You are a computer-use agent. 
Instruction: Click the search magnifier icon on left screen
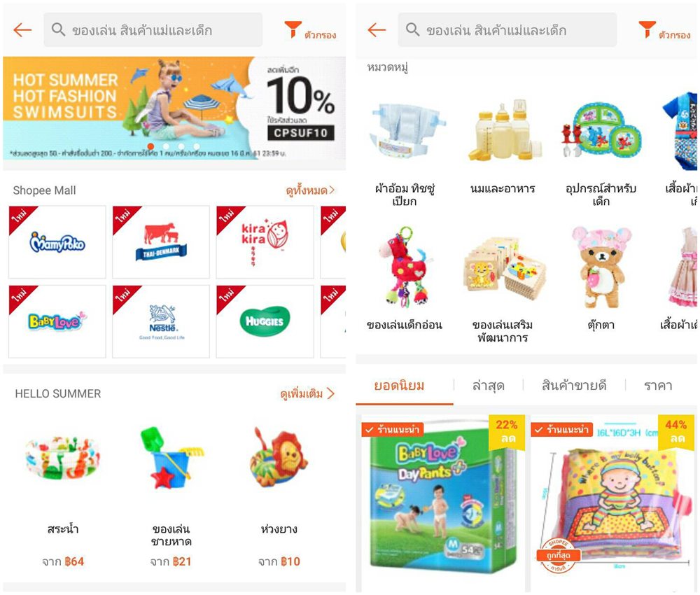click(58, 29)
